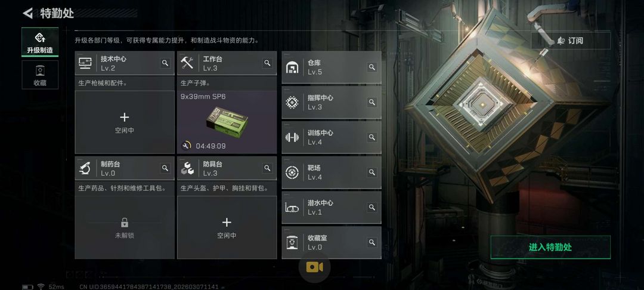The width and height of the screenshot is (644, 290).
Task: Go back using the arrow beside 特勤处
Action: pyautogui.click(x=27, y=13)
